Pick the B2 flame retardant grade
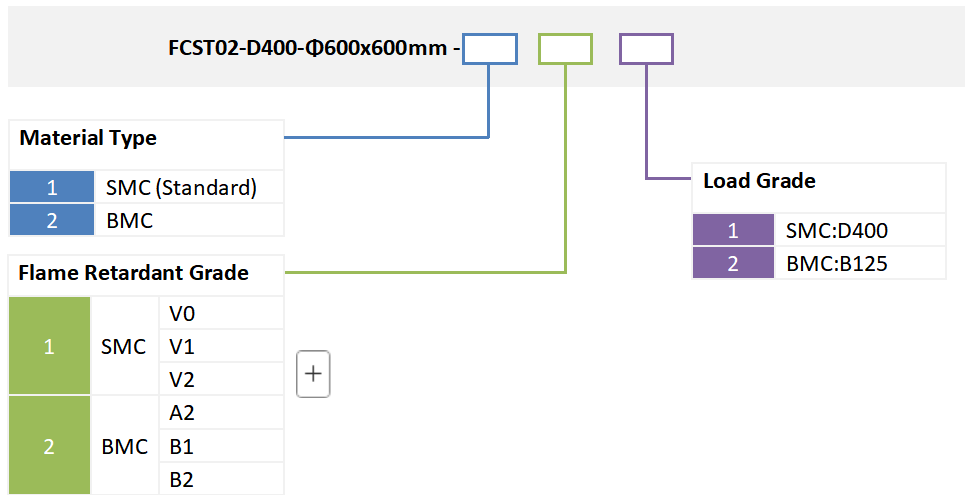The image size is (972, 495). click(182, 479)
